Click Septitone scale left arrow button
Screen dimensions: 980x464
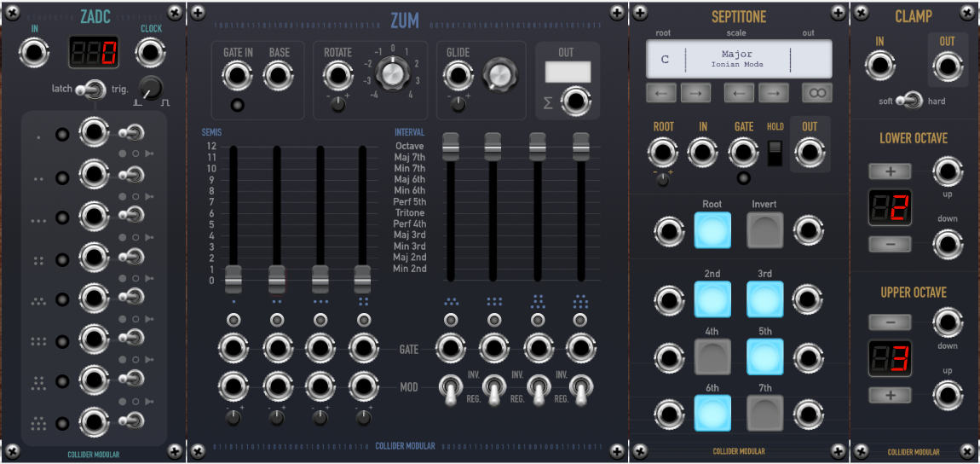pos(740,93)
